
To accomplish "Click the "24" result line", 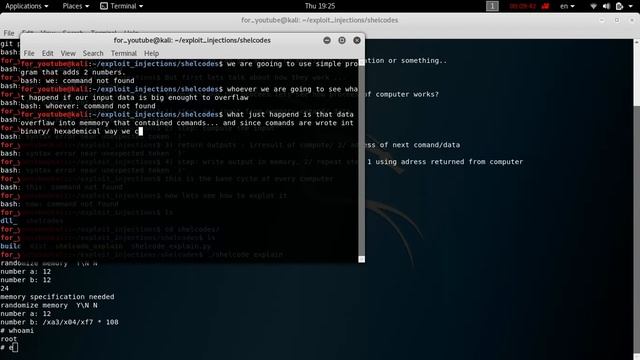I will tap(4, 289).
